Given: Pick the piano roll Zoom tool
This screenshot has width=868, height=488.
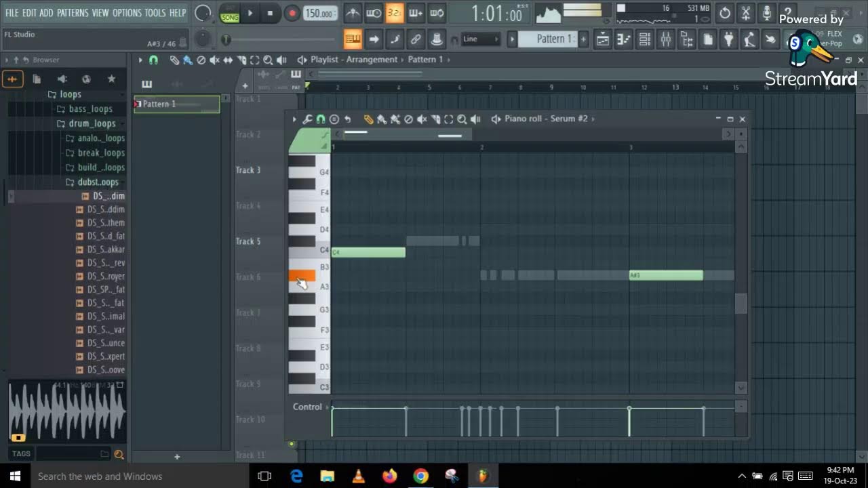Looking at the screenshot, I should (462, 119).
